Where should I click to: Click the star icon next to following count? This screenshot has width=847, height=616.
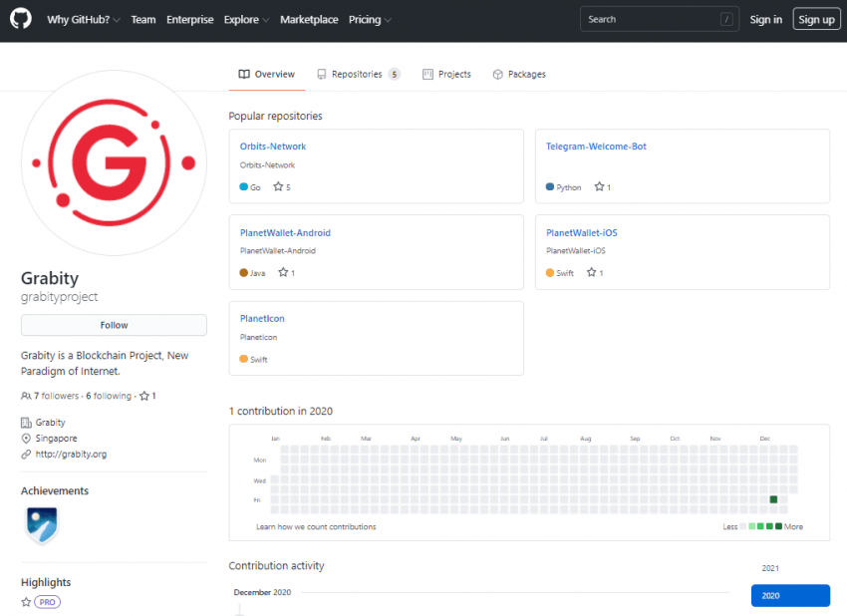(x=144, y=396)
